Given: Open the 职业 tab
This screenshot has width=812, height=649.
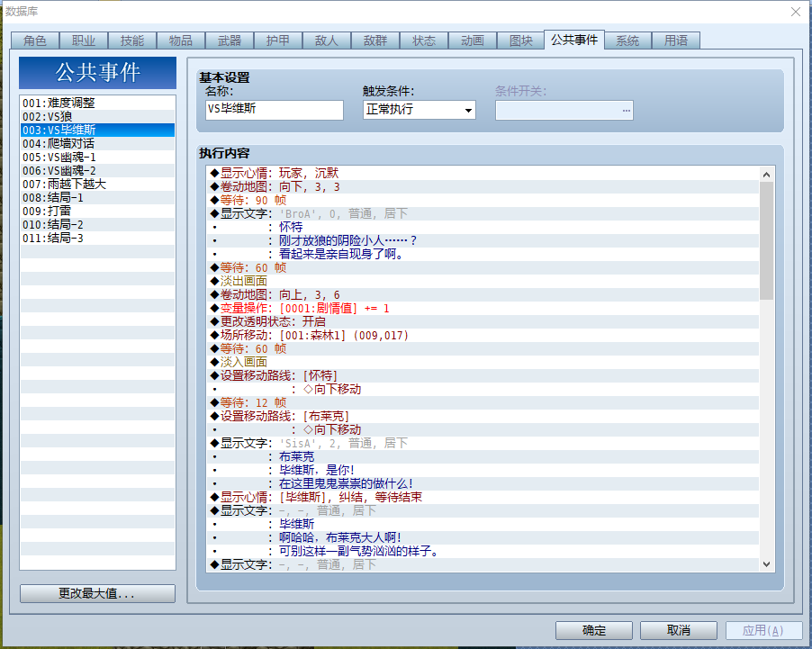Looking at the screenshot, I should pos(84,41).
